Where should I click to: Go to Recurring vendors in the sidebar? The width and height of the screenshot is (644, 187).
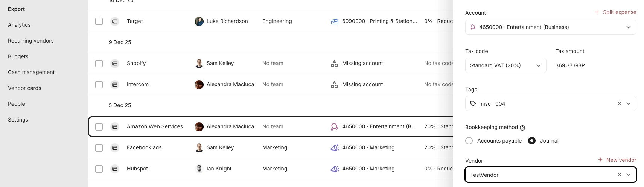tap(31, 41)
